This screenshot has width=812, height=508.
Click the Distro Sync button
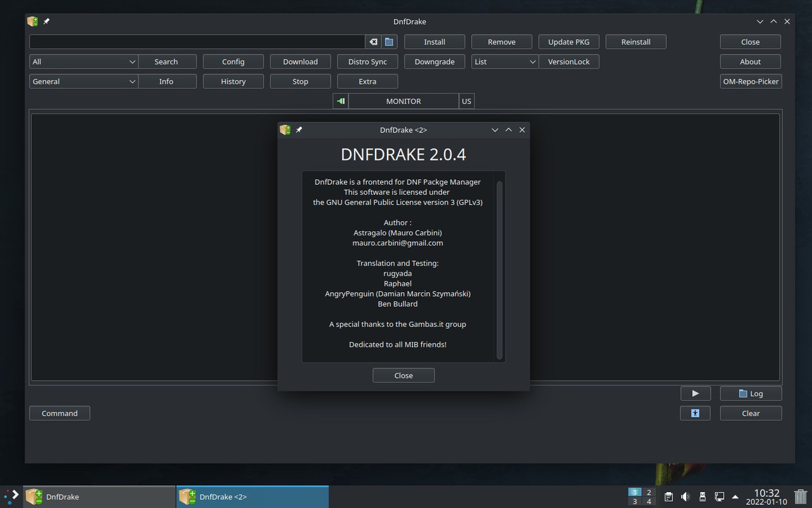[368, 62]
